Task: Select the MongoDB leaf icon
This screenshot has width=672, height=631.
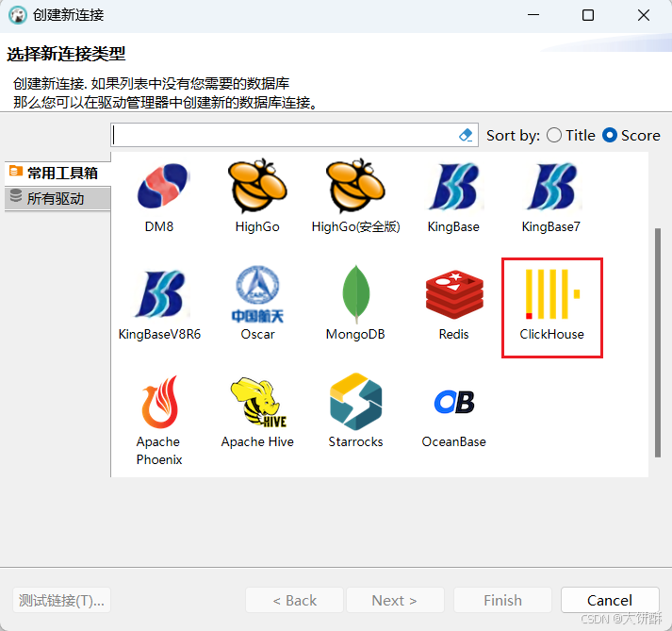Action: point(355,294)
